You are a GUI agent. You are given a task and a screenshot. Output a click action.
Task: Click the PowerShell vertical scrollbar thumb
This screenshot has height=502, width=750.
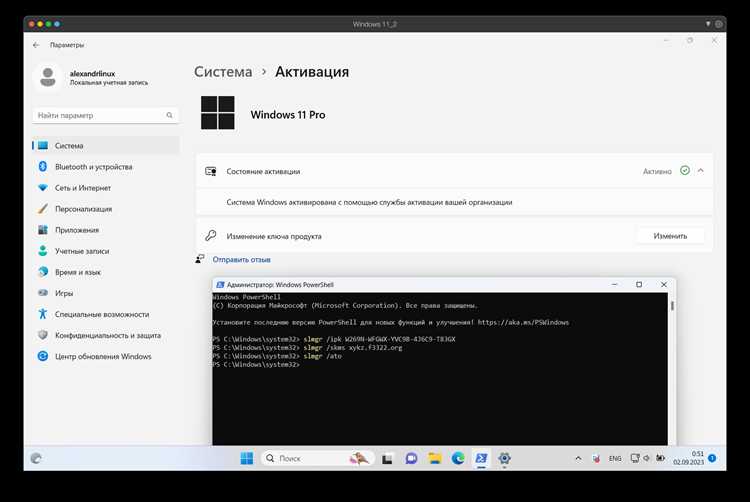672,306
